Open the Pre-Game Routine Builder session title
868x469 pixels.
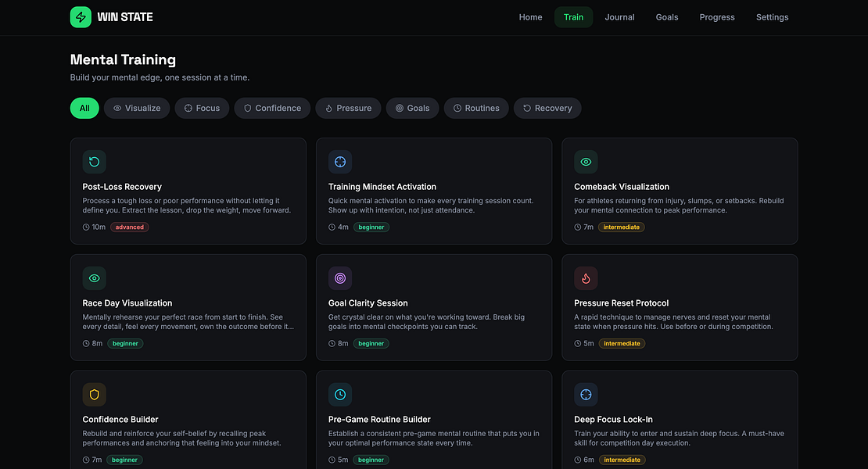[x=379, y=419]
